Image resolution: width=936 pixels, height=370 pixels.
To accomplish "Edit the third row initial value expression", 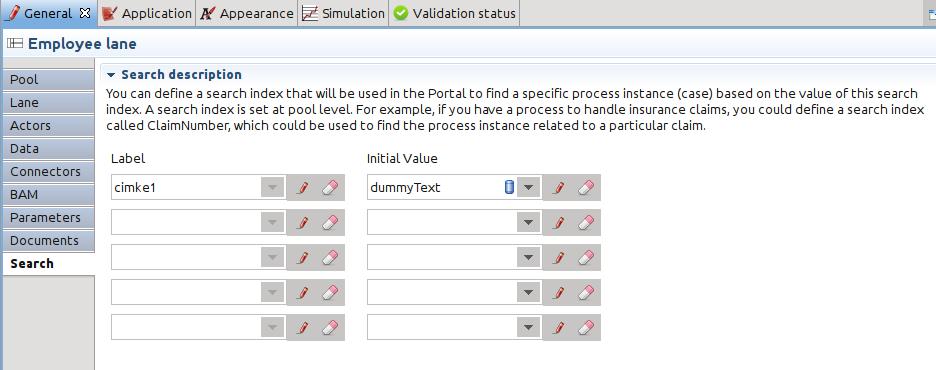I will [559, 258].
